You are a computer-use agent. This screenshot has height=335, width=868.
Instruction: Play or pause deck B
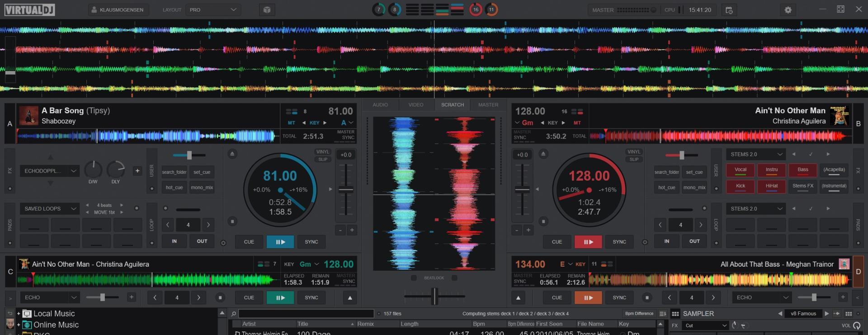coord(588,242)
